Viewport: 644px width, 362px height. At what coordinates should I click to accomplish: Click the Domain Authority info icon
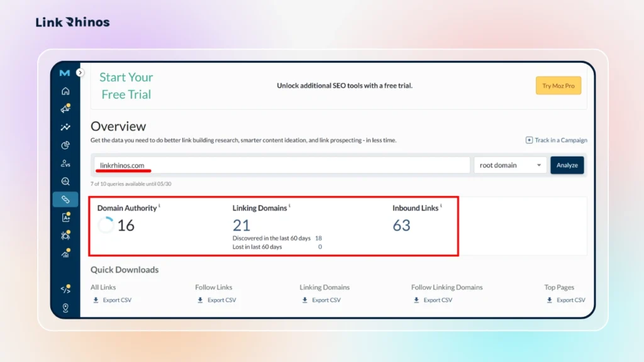159,206
